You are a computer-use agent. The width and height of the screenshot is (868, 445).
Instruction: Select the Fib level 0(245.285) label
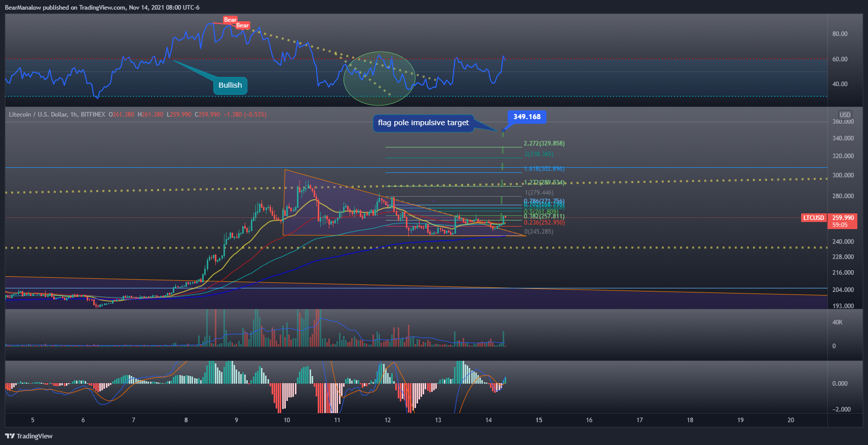click(539, 232)
